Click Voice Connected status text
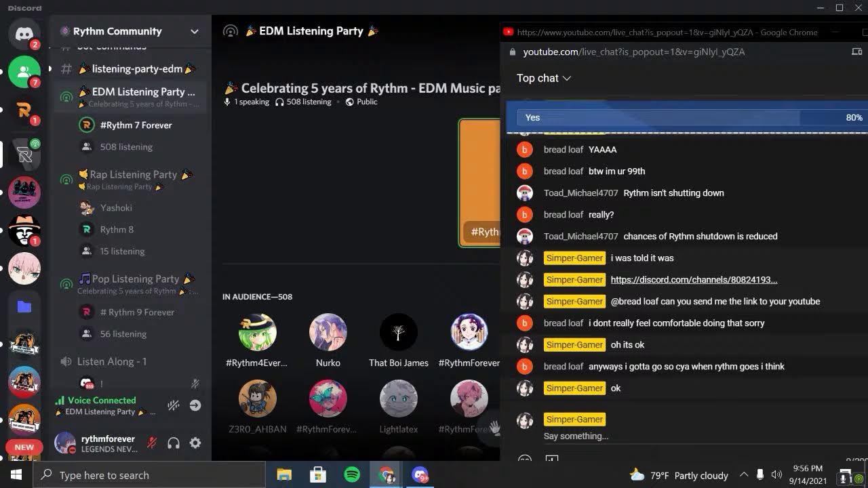Screen dimensions: 868x488 coord(102,400)
